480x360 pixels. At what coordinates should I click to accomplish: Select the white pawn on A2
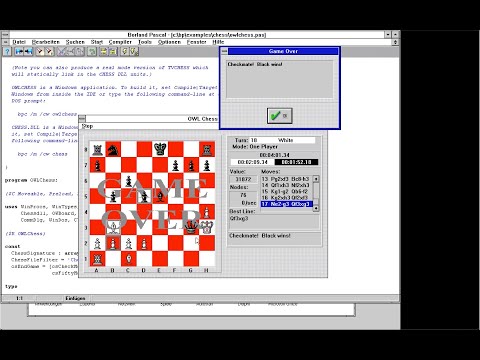point(97,243)
